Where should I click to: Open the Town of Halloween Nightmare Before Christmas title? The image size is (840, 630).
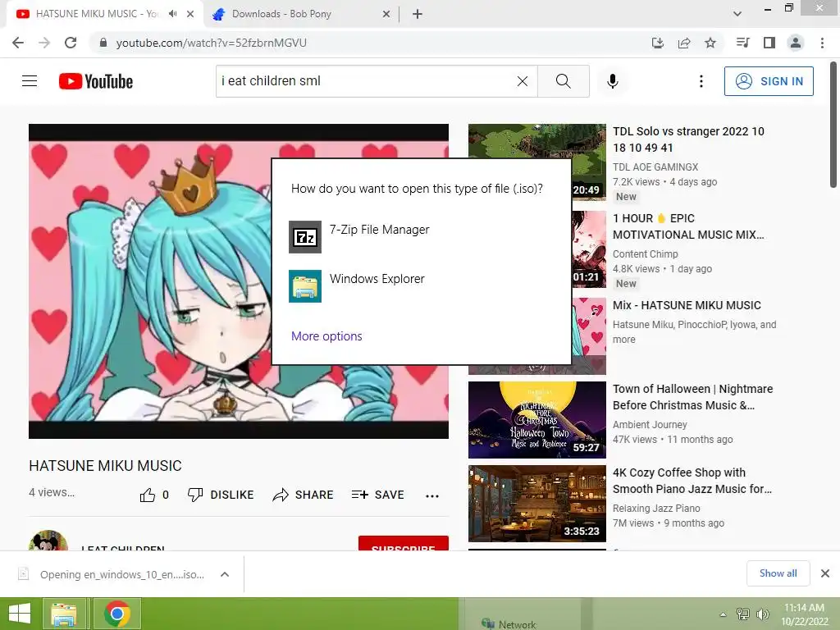692,397
